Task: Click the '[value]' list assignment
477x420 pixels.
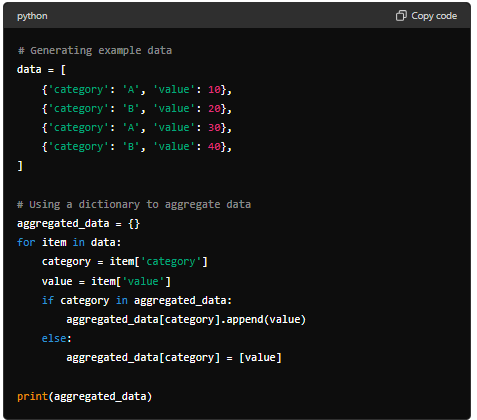Action: pyautogui.click(x=260, y=357)
